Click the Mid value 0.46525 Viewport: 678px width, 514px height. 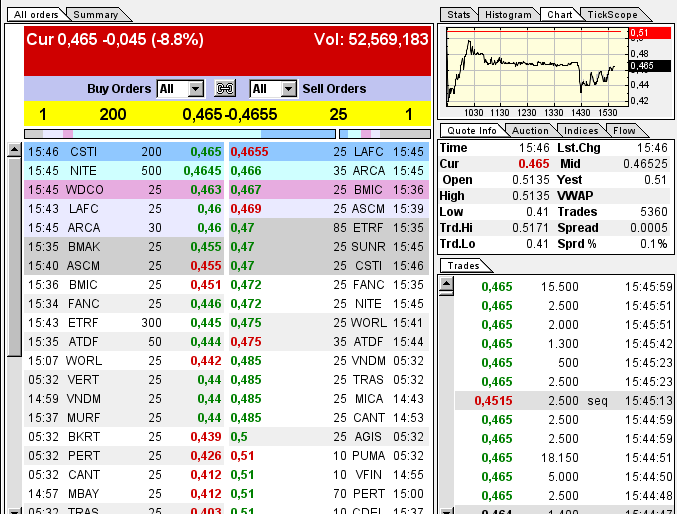pos(645,164)
